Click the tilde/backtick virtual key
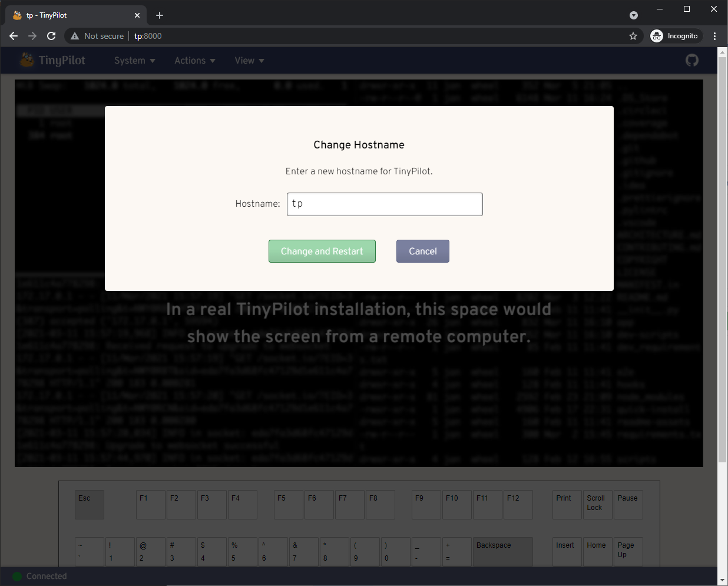This screenshot has height=586, width=728. (90, 552)
